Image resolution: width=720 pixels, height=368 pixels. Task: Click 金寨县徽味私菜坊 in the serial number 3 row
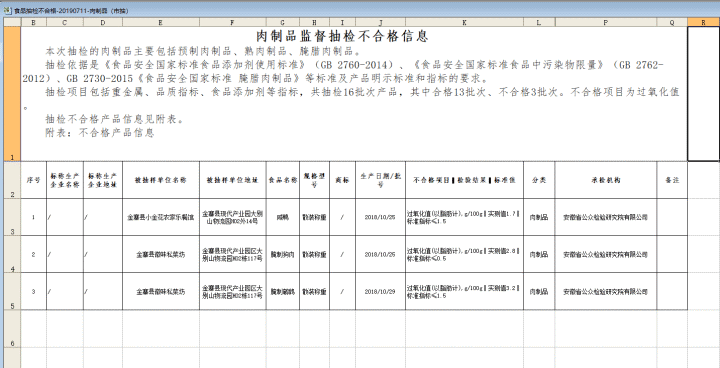(161, 292)
